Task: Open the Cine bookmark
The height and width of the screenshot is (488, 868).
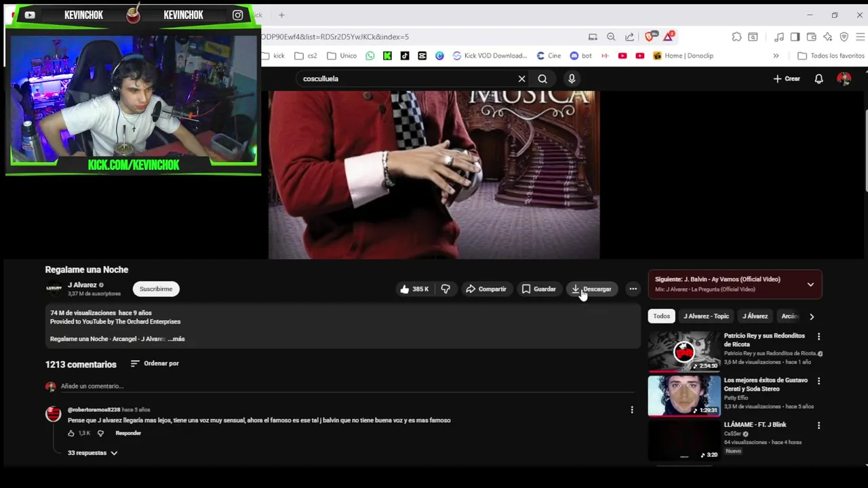Action: (549, 56)
